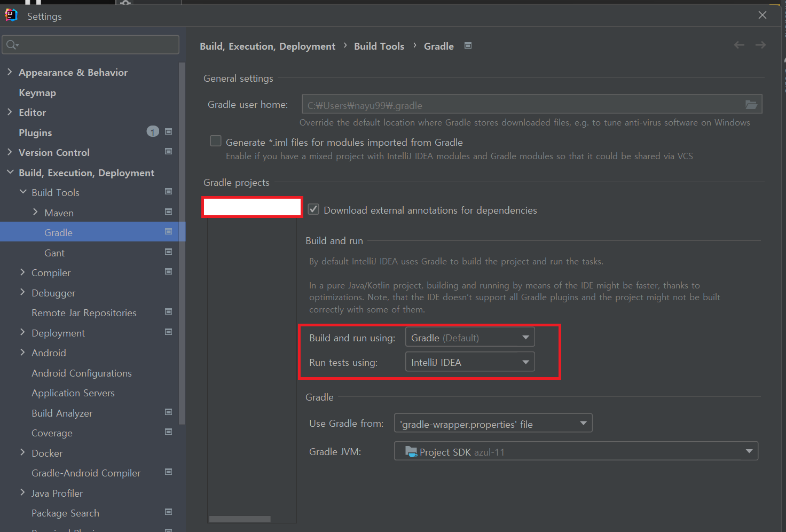Click project settings icon next to Build Tools

click(169, 192)
